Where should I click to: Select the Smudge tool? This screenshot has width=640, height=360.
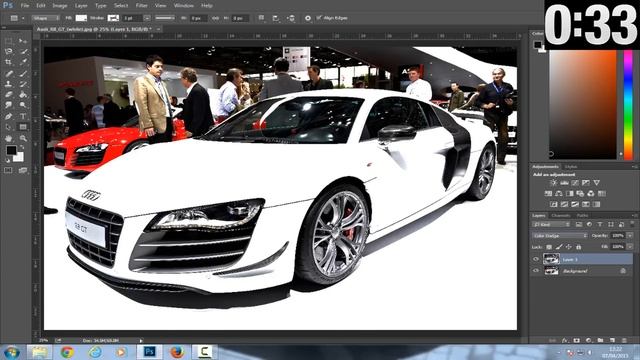(x=9, y=105)
